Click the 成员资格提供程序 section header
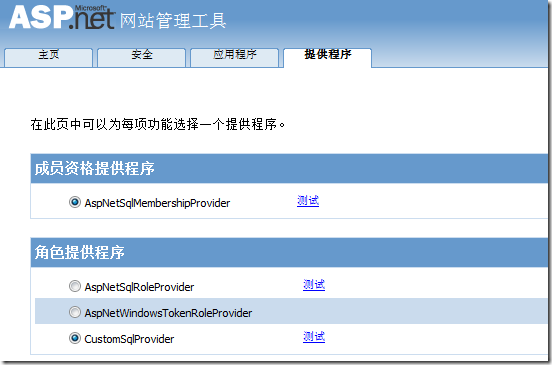Screen dimensions: 552x365 click(289, 168)
